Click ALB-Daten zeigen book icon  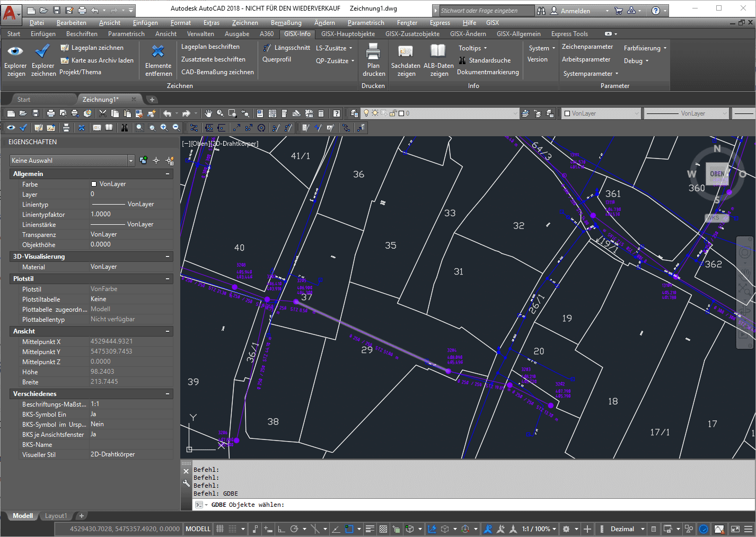(x=438, y=51)
